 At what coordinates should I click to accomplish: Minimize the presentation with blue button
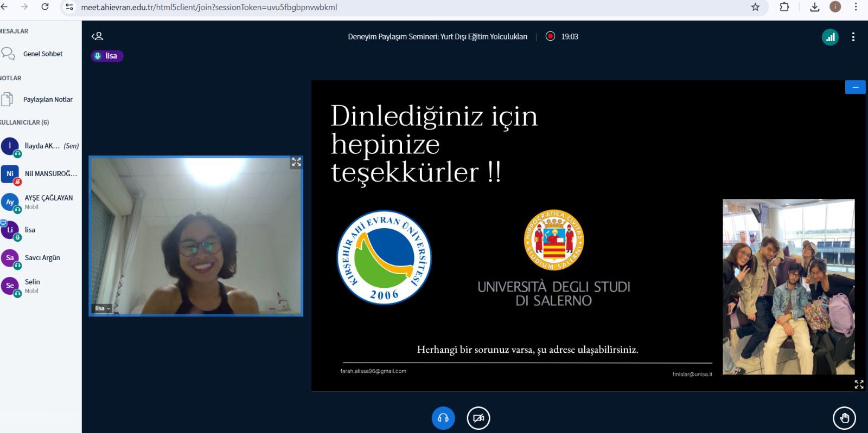click(x=855, y=87)
